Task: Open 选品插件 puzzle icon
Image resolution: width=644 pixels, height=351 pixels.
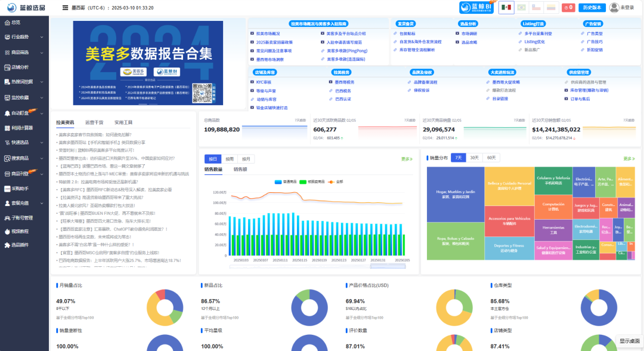Action: 7,245
